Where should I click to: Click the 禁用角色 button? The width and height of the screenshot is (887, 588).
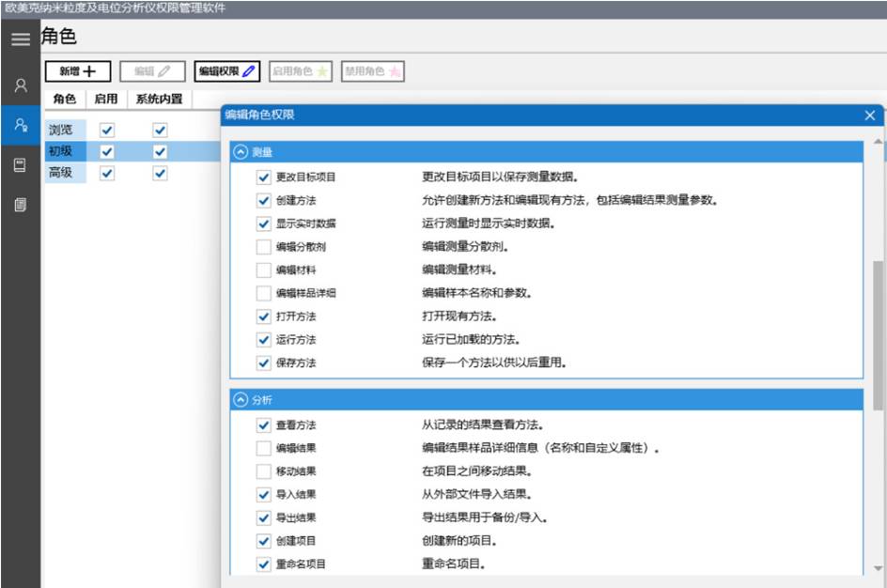[x=373, y=71]
